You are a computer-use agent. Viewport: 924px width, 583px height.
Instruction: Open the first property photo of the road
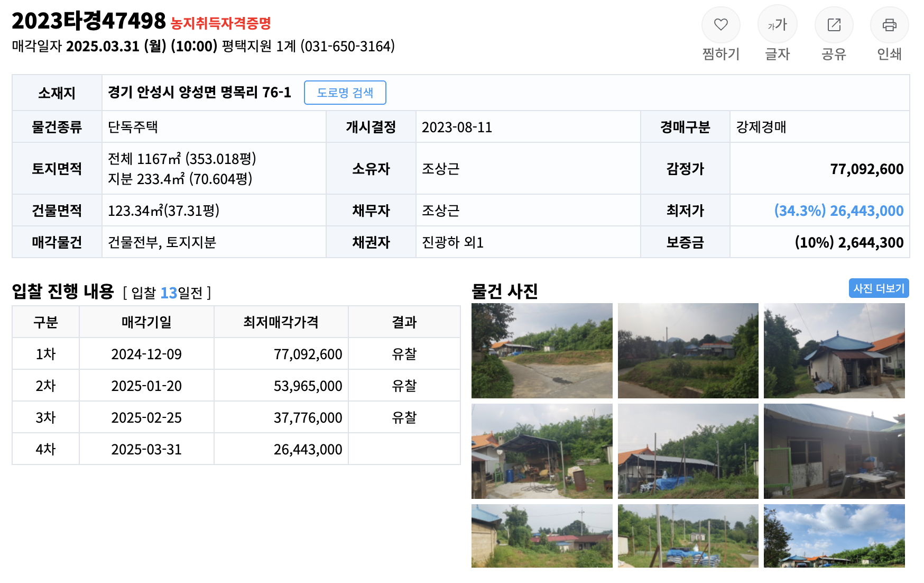click(542, 351)
